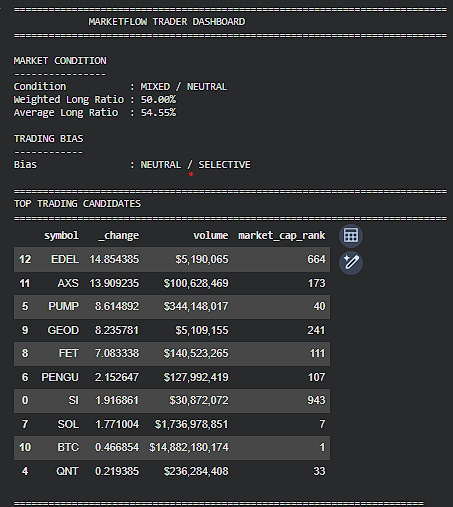The image size is (453, 507).
Task: Click the TOP TRADING CANDIDATES heading
Action: (77, 204)
